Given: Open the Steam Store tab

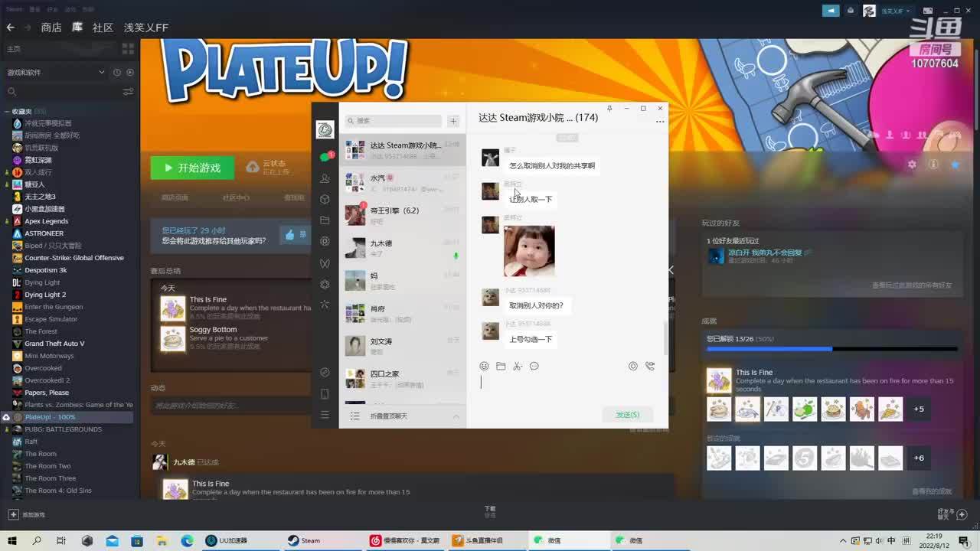Looking at the screenshot, I should click(51, 28).
